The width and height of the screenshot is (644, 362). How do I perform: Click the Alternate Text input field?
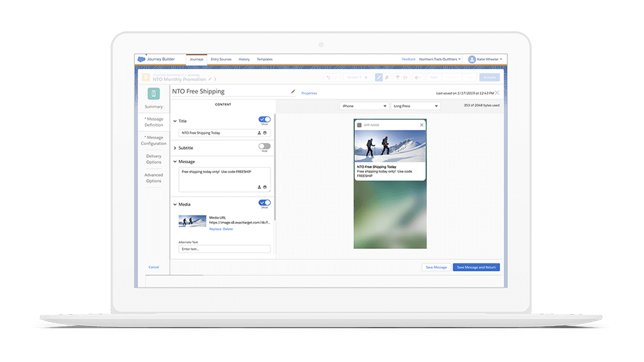point(224,249)
